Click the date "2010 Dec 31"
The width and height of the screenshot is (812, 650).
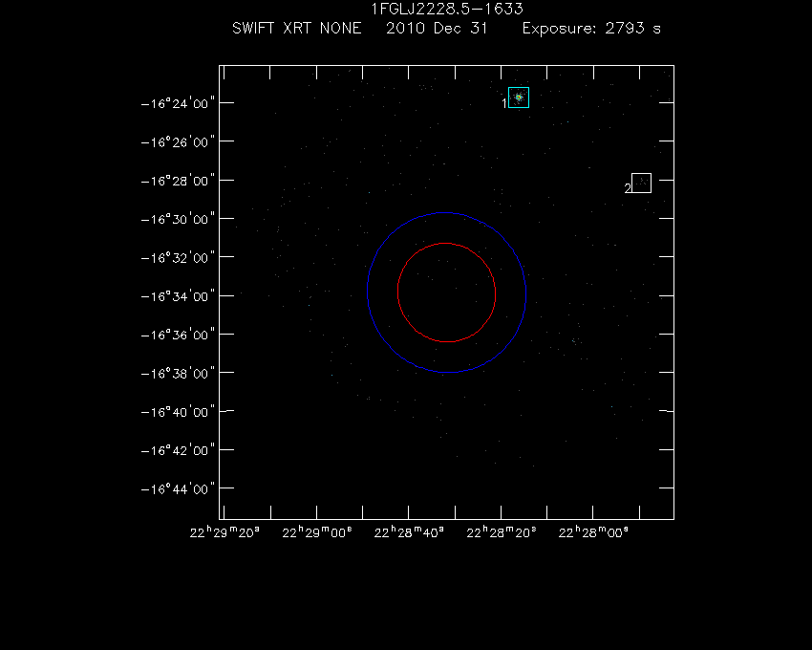click(x=437, y=28)
